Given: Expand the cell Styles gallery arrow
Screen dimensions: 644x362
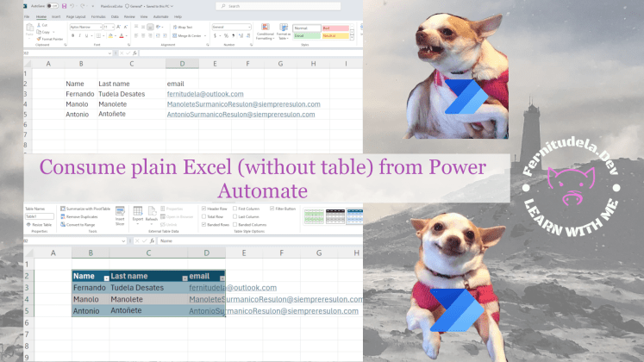Looking at the screenshot, I should pyautogui.click(x=352, y=38).
